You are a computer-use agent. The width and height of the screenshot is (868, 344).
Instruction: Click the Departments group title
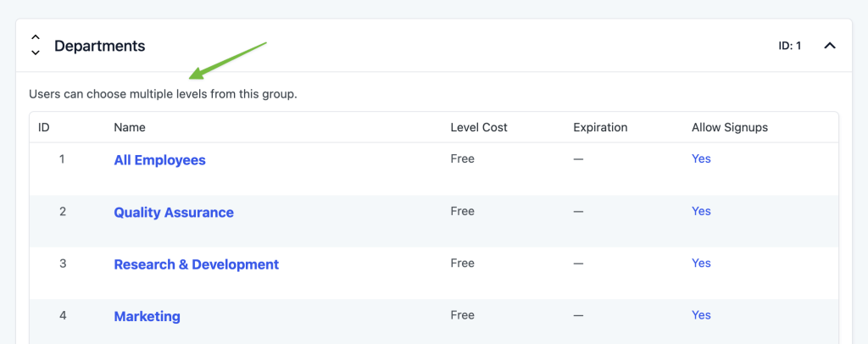[100, 46]
